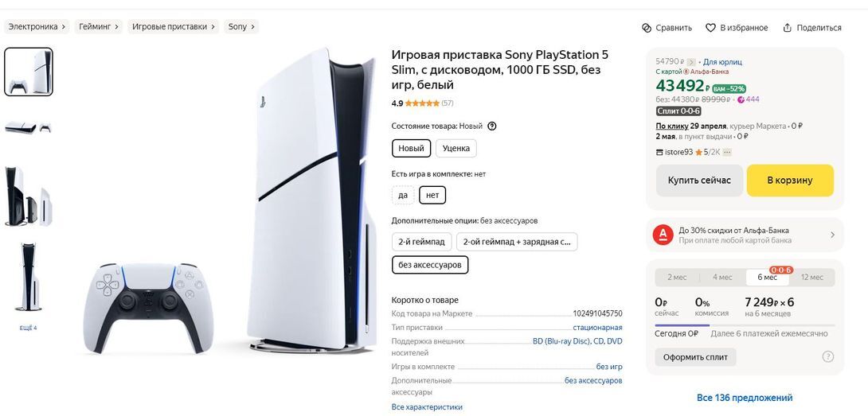Open split payment help question icon
This screenshot has width=868, height=416.
coord(827,357)
